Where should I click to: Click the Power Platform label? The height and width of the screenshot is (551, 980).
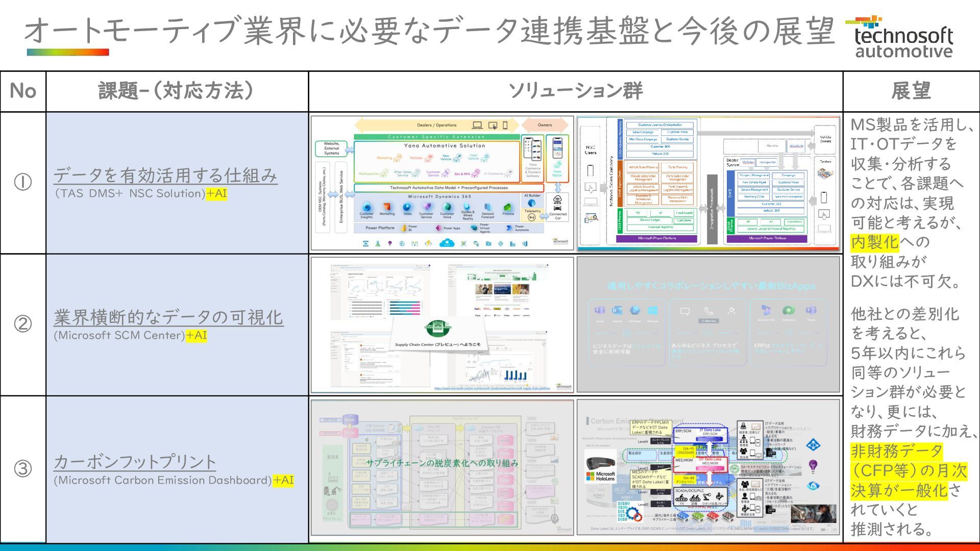(380, 228)
